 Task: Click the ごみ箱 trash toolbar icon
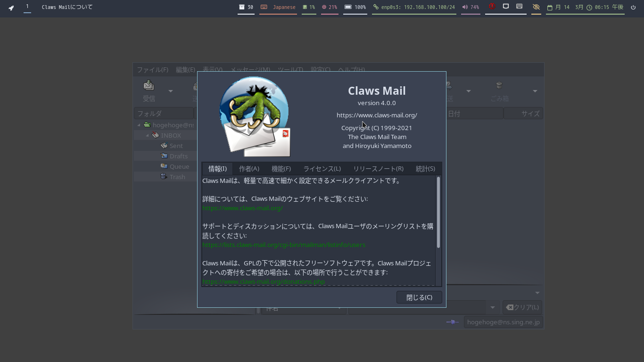[x=499, y=85]
